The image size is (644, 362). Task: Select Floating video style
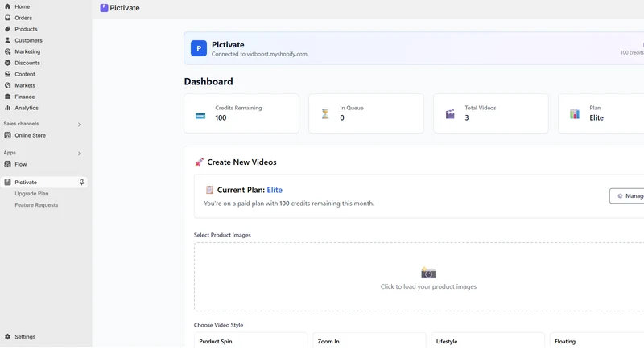click(x=597, y=341)
